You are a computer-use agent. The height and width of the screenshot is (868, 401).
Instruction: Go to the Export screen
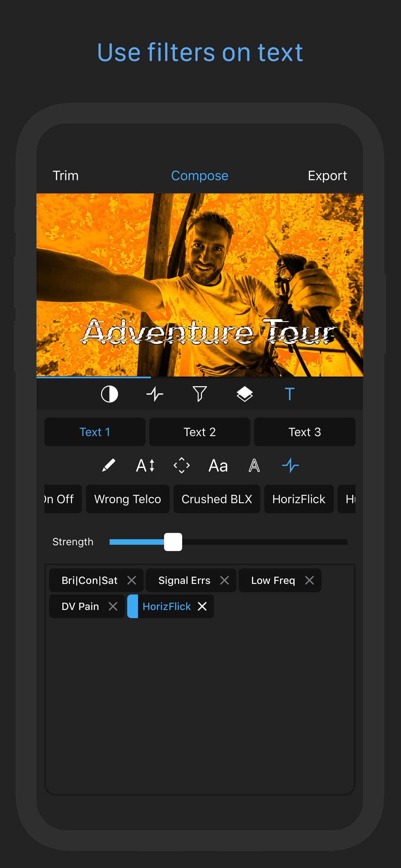(x=327, y=176)
